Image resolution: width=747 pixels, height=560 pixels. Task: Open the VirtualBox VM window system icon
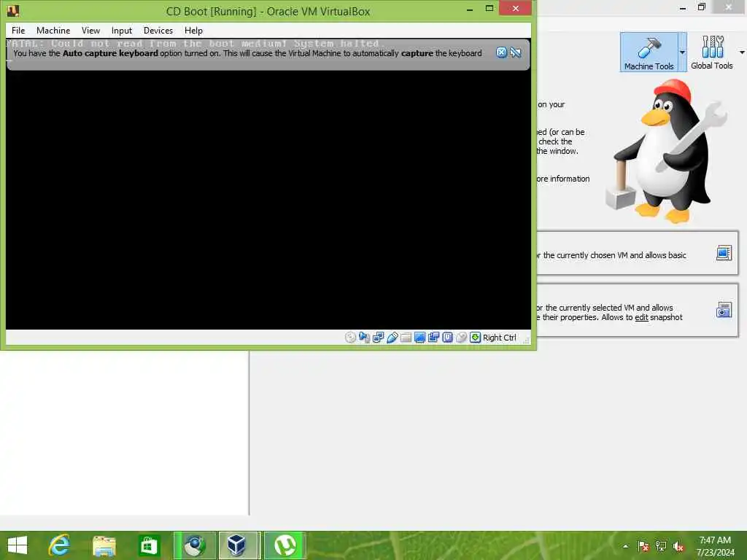[x=13, y=10]
